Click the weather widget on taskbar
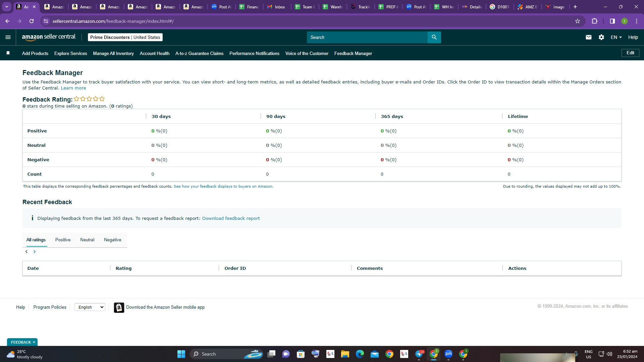This screenshot has width=644, height=362. tap(24, 354)
